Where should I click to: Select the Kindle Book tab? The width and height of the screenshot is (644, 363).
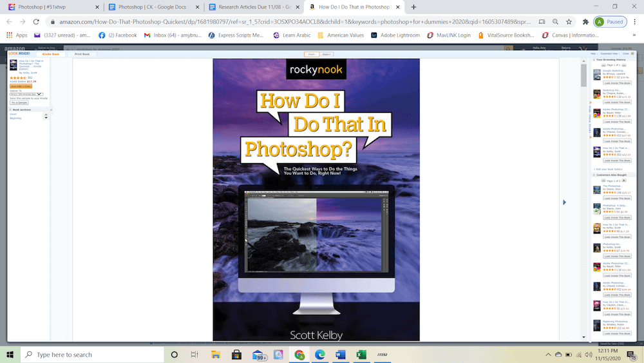click(50, 54)
